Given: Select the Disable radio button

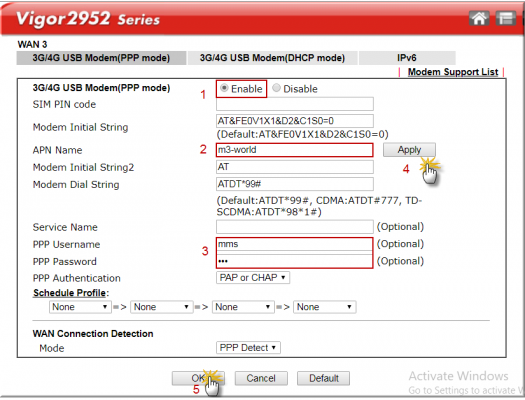Looking at the screenshot, I should tap(276, 88).
